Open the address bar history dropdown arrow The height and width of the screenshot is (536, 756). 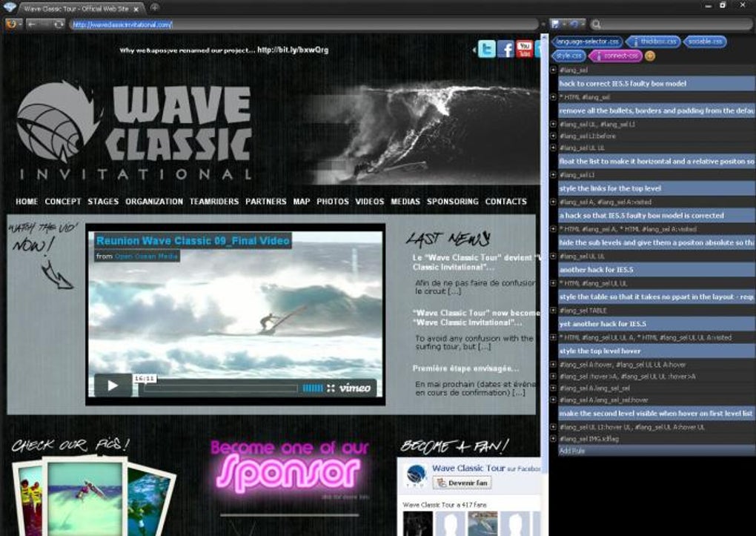(x=544, y=24)
